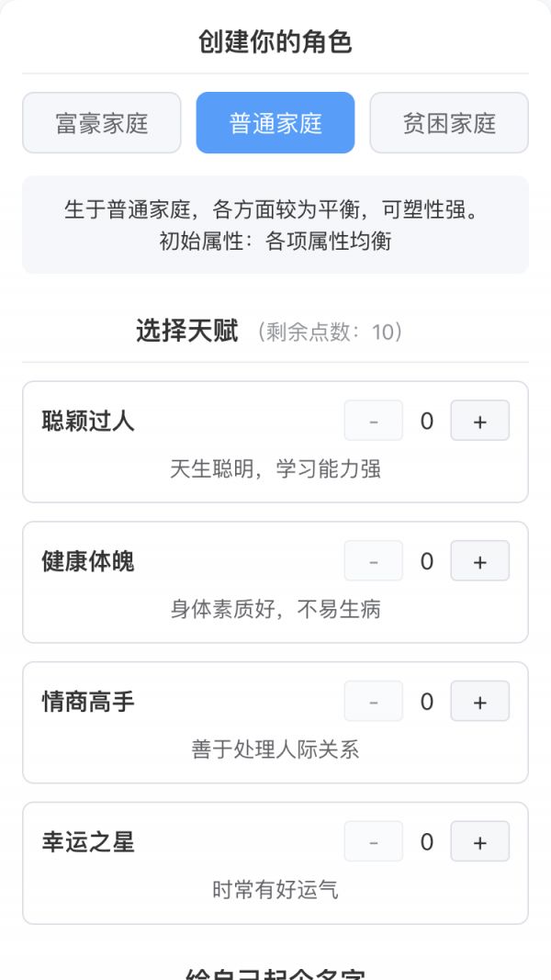Increase 情商高手 talent points
This screenshot has width=551, height=980.
pyautogui.click(x=479, y=701)
